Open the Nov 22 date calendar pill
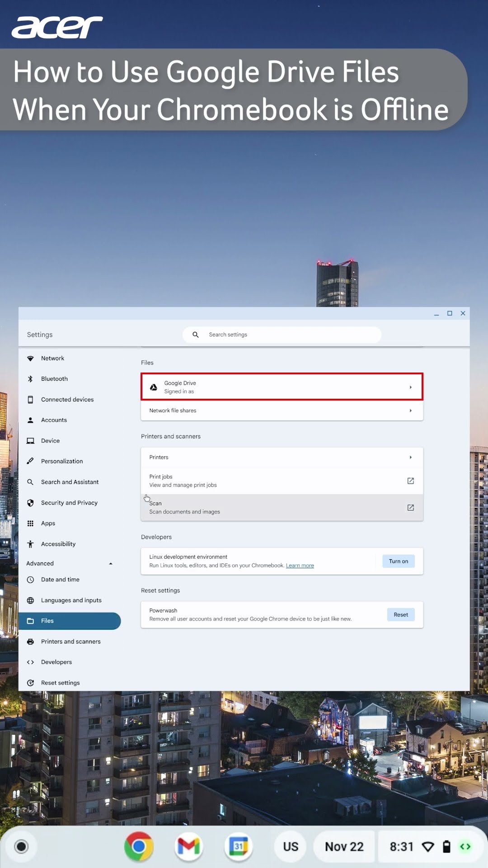Viewport: 488px width, 868px height. point(344,846)
